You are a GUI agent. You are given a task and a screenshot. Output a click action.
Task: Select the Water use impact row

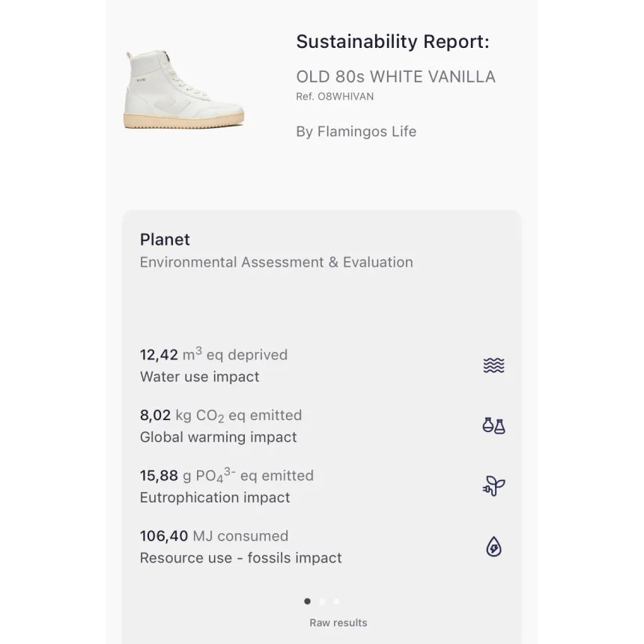tap(322, 365)
